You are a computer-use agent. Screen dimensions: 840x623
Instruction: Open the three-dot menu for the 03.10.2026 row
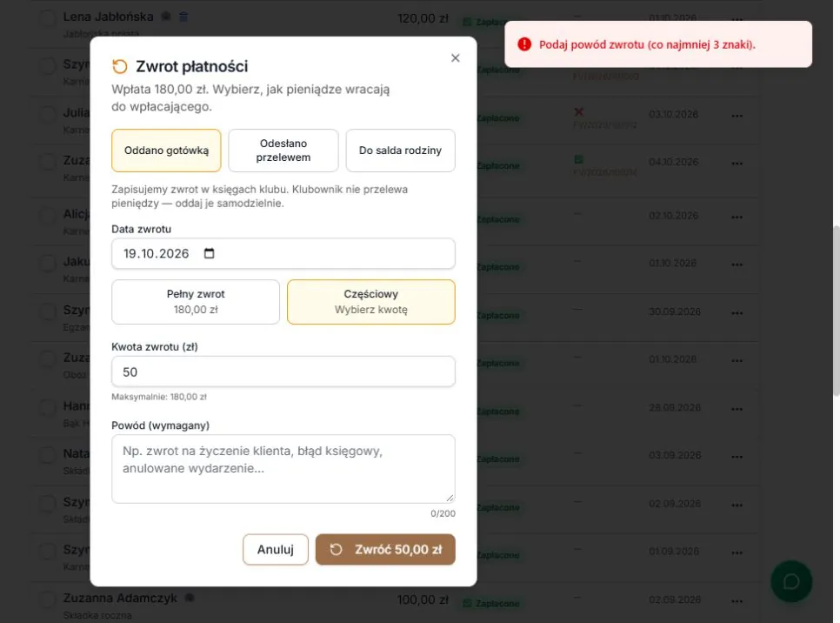737,116
